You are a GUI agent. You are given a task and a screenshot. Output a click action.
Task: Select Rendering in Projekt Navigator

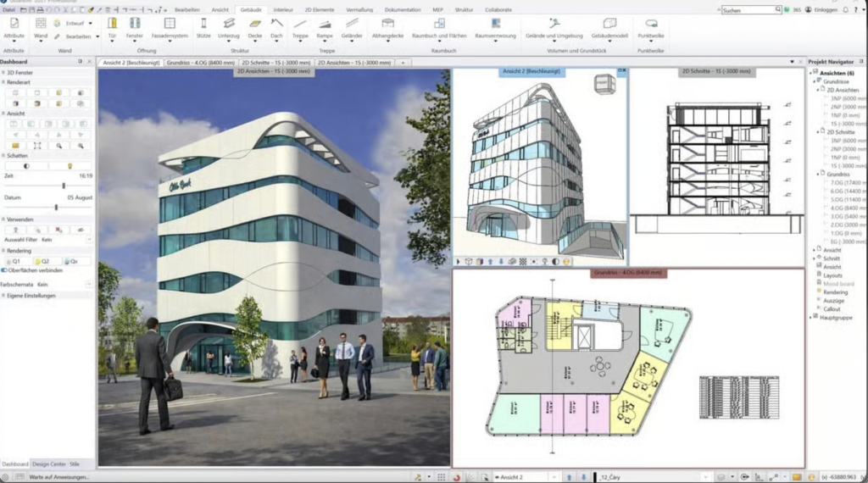pyautogui.click(x=835, y=292)
